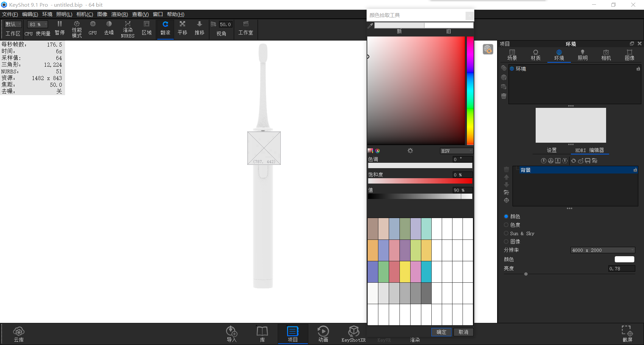Pick a color with the eyedropper tool
Image resolution: width=644 pixels, height=345 pixels.
[370, 25]
